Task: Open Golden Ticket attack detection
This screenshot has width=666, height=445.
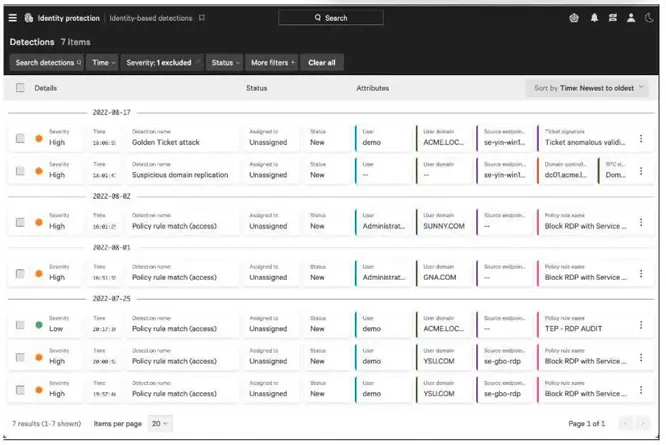Action: 166,142
